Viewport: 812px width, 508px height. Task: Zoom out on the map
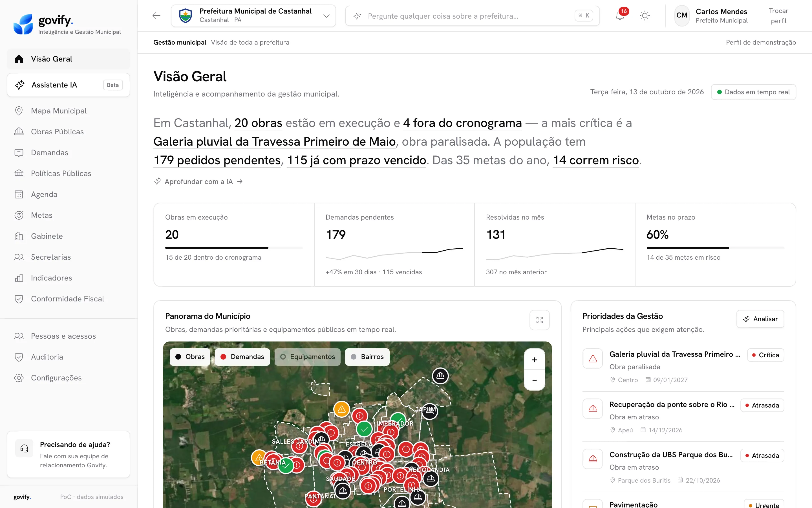click(x=534, y=380)
